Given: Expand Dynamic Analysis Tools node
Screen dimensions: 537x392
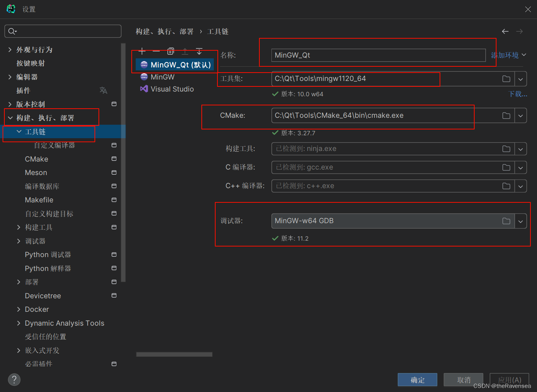Looking at the screenshot, I should [19, 323].
